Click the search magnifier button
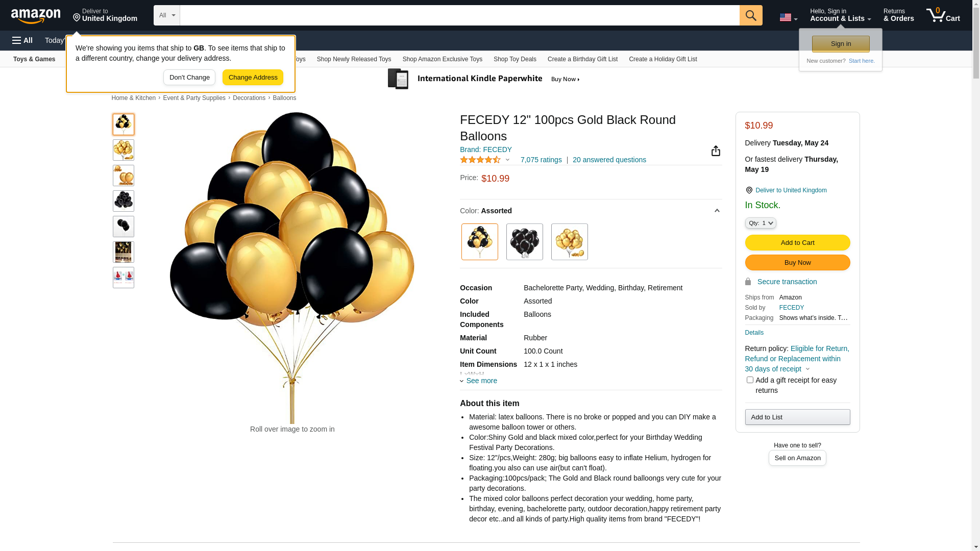This screenshot has width=980, height=551. pyautogui.click(x=750, y=15)
